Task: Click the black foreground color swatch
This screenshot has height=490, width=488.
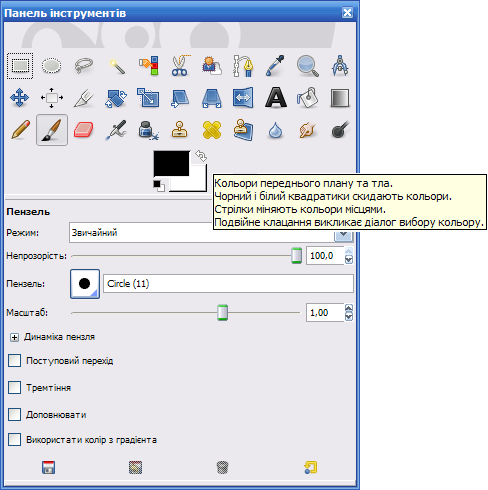Action: pos(171,163)
